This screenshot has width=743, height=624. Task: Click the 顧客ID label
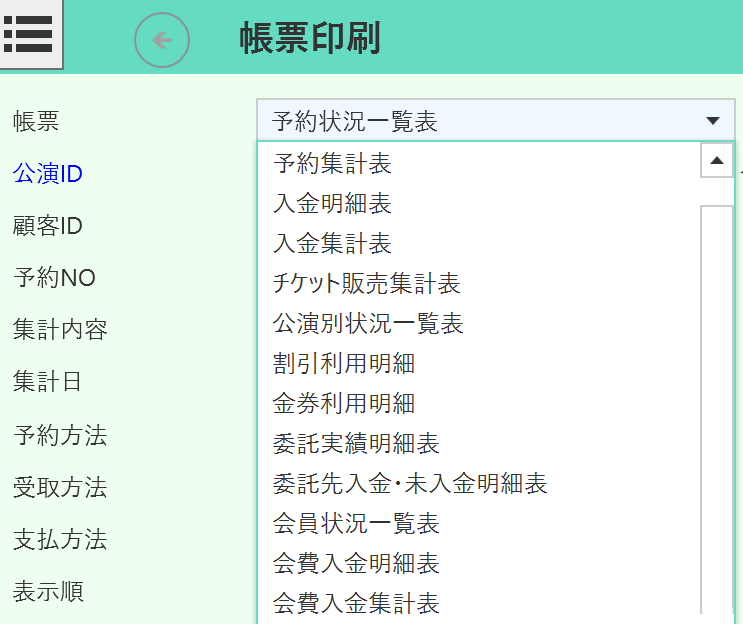point(47,226)
